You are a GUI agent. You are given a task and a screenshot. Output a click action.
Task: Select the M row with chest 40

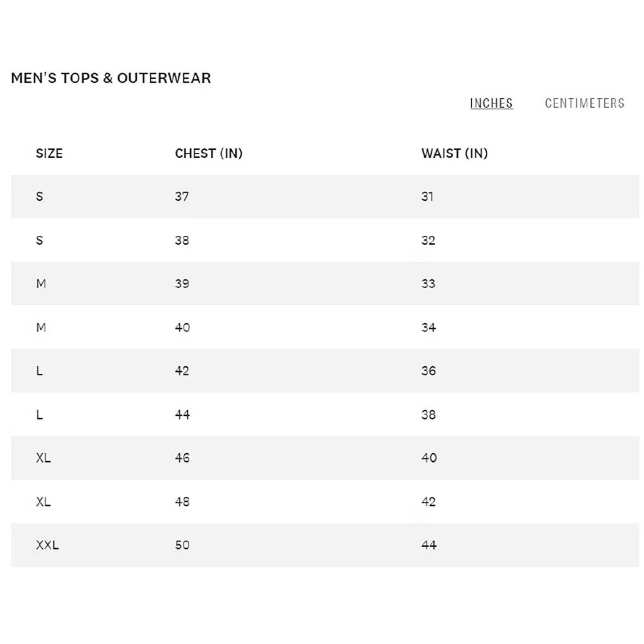click(325, 327)
